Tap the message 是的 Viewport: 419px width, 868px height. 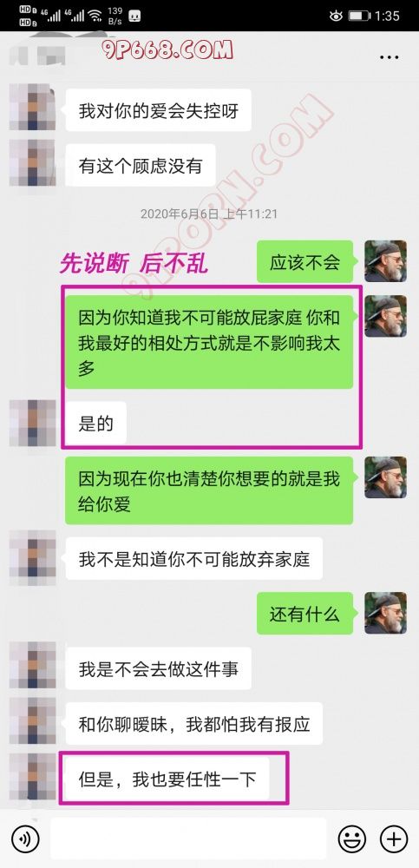click(x=95, y=423)
